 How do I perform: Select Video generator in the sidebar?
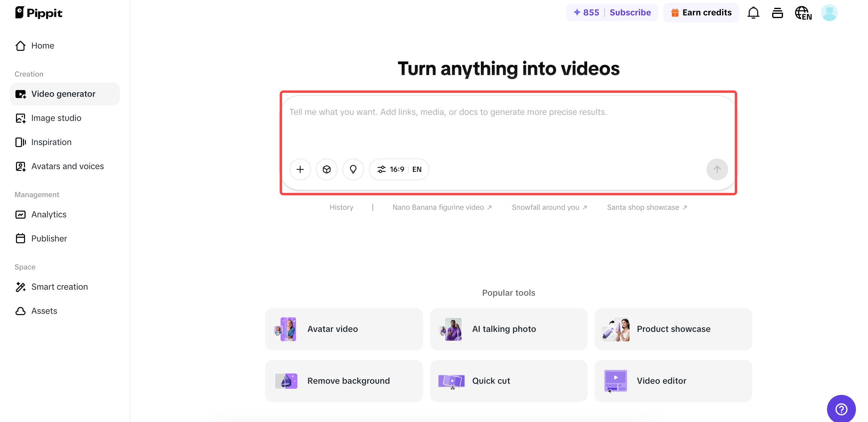[63, 94]
